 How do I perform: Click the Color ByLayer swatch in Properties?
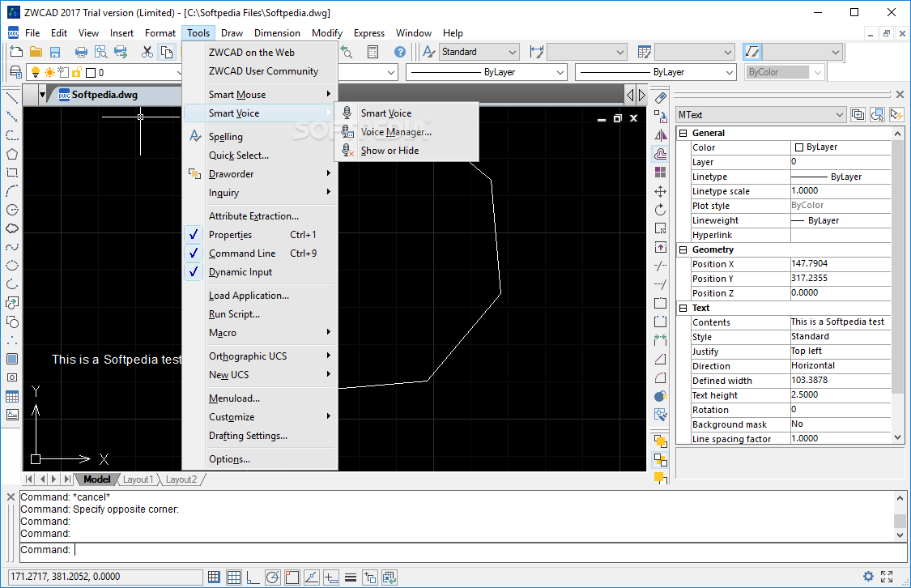point(799,147)
